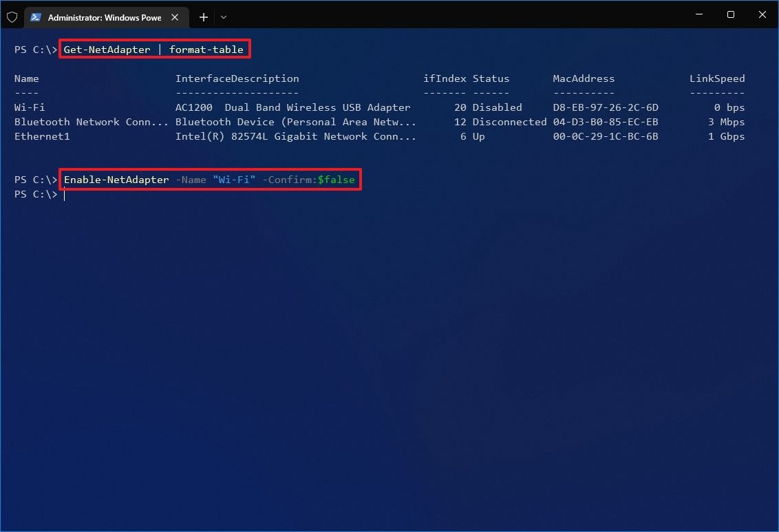The image size is (779, 532).
Task: Click the $false parameter value text
Action: (337, 180)
